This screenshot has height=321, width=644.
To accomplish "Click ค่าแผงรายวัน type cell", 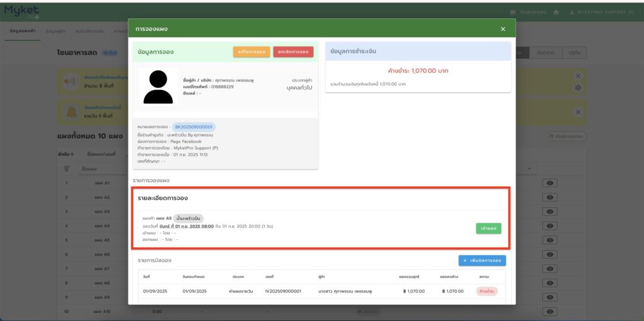I will 241,291.
